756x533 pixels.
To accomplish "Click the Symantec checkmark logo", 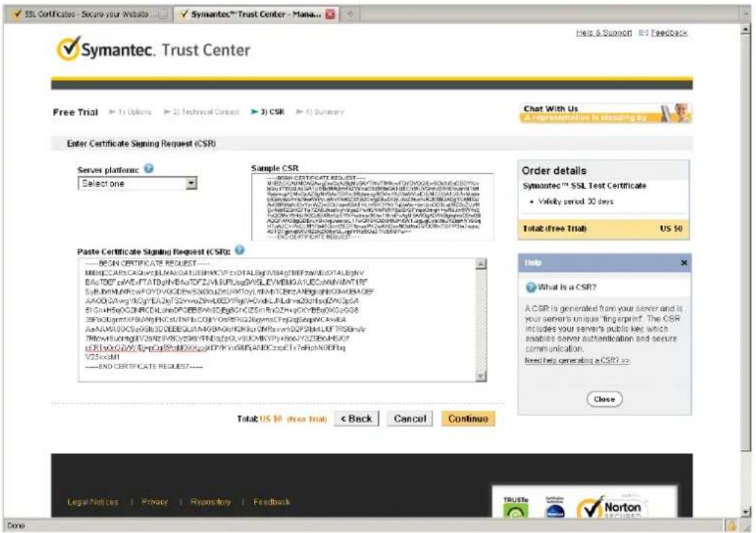I will (69, 48).
